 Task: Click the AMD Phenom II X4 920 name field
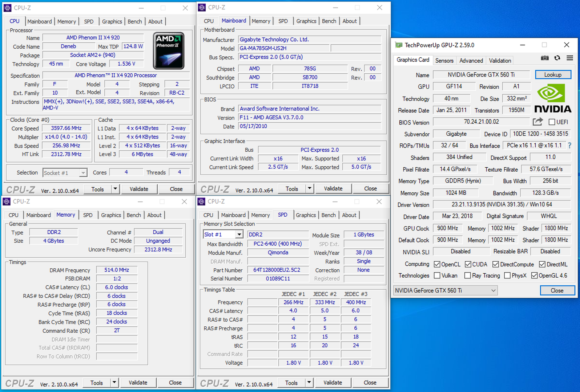point(93,37)
